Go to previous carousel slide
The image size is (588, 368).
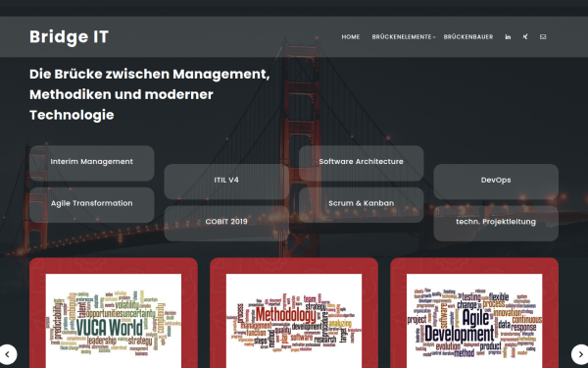[7, 354]
